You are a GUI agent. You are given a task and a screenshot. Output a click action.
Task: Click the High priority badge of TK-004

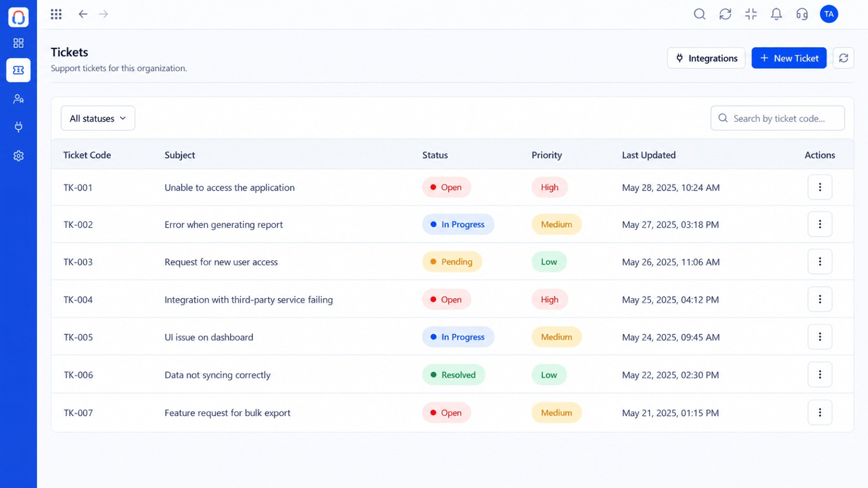click(550, 299)
